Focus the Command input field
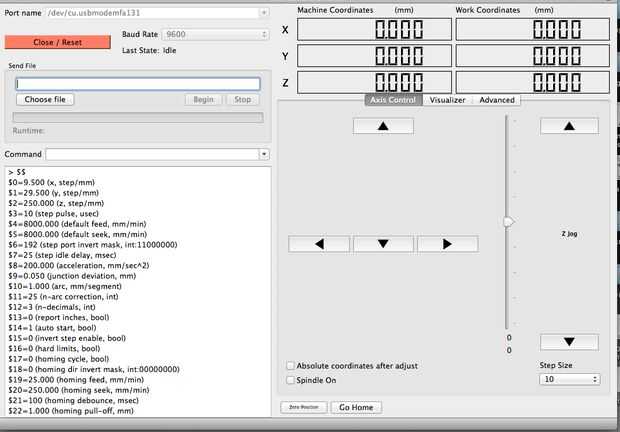Viewport: 620px width, 432px height. click(x=153, y=154)
